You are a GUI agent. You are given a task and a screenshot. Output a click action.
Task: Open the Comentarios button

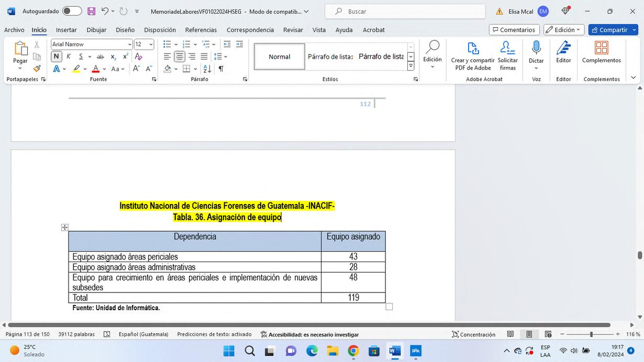click(x=514, y=30)
